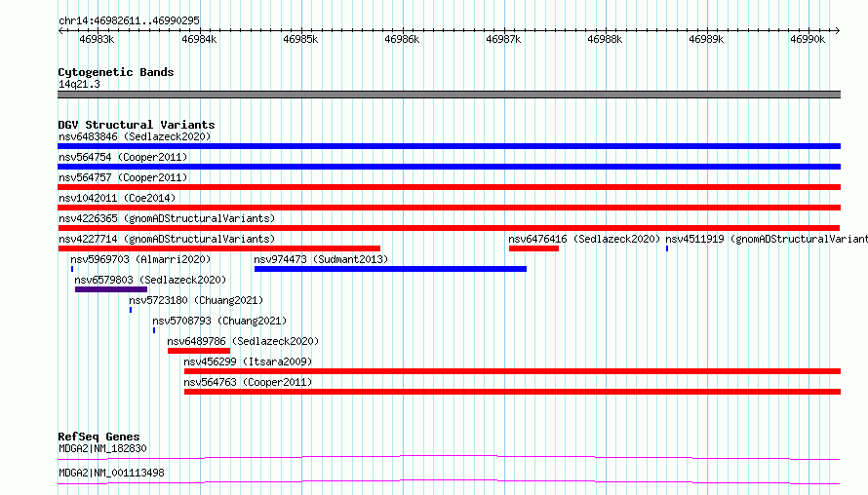Image resolution: width=868 pixels, height=495 pixels.
Task: Open the red nsv6489786 (Sedlazeck2020) bar
Action: (x=199, y=351)
